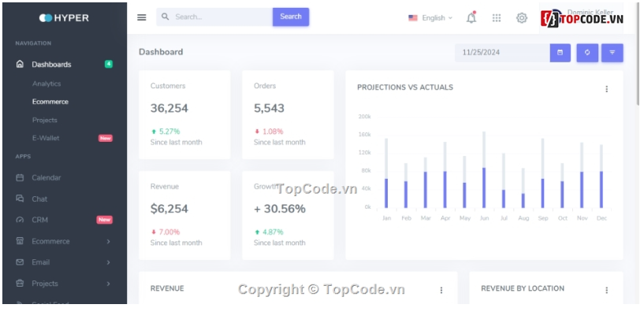Open the CRM app link
The image size is (644, 323).
click(x=40, y=220)
